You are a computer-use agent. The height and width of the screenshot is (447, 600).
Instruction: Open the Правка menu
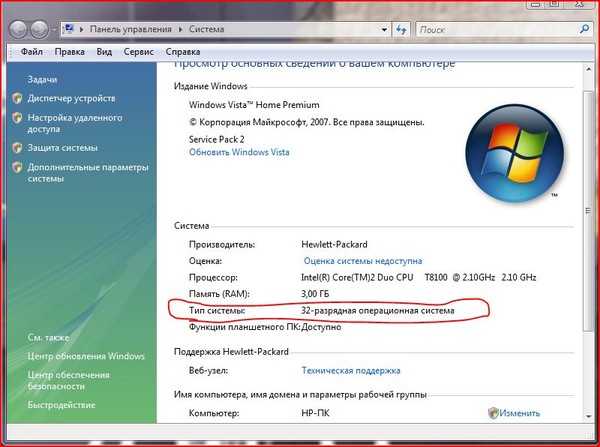[x=70, y=52]
